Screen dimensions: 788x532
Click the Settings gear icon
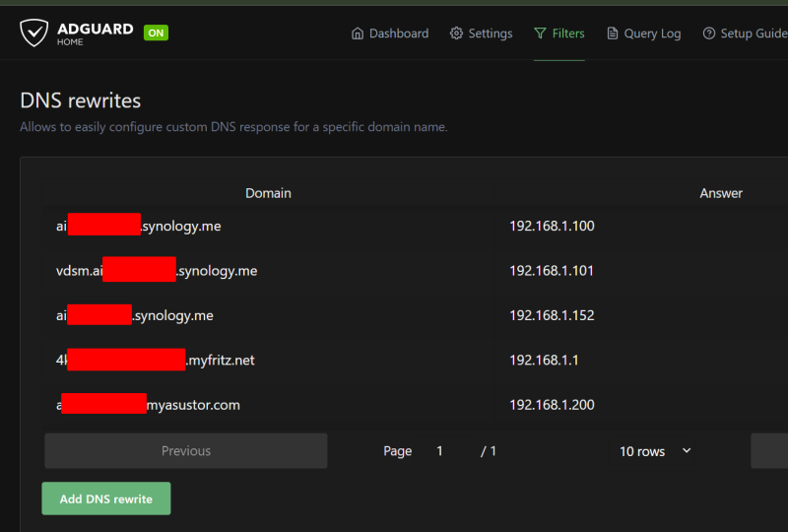456,33
